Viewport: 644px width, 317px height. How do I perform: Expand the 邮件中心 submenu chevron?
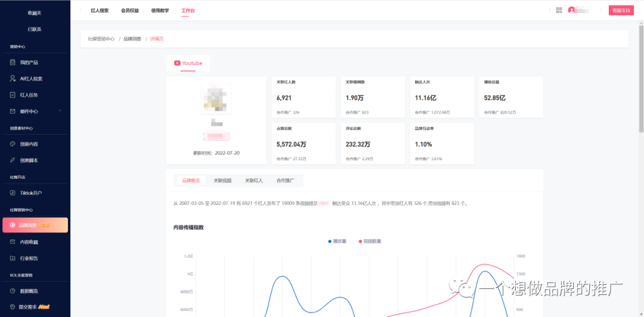pyautogui.click(x=60, y=111)
